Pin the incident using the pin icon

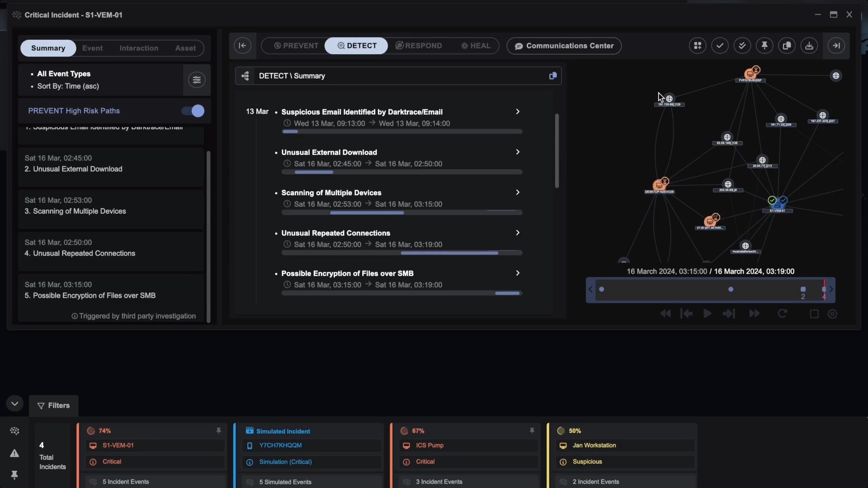click(x=764, y=46)
